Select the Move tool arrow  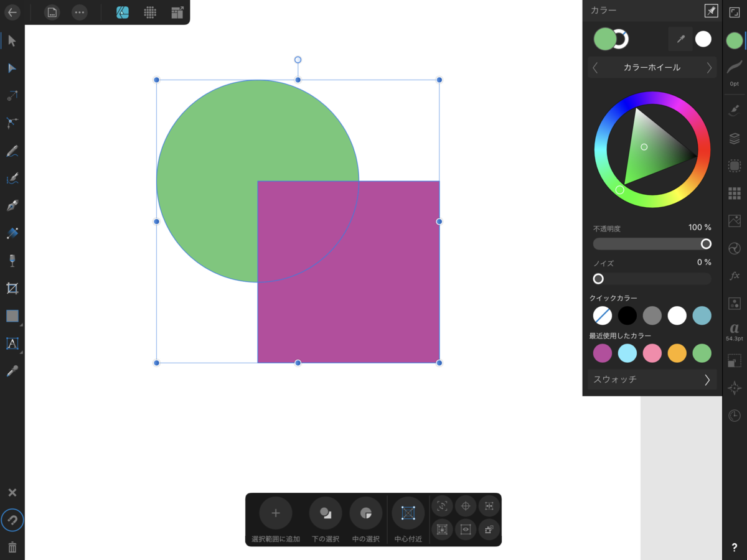(x=12, y=41)
